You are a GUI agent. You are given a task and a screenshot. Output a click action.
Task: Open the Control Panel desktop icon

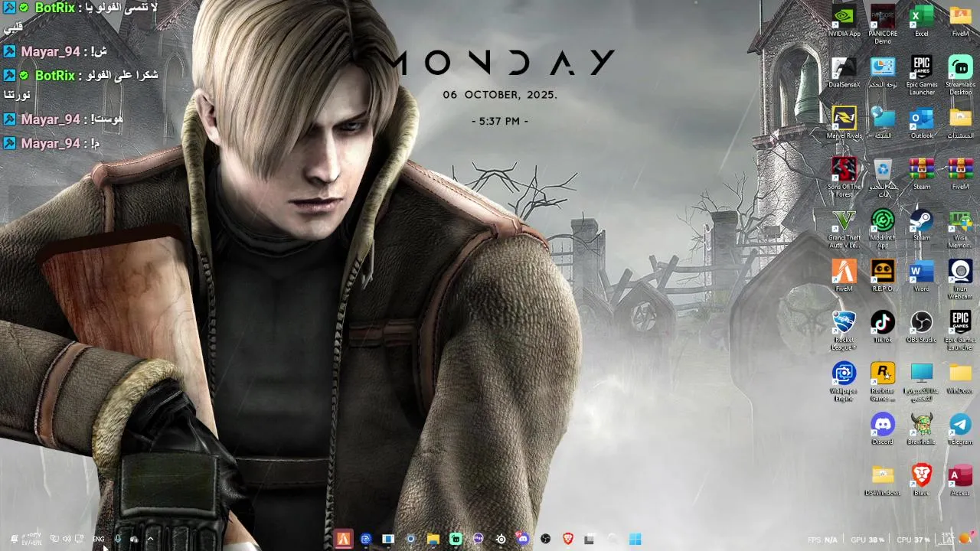[883, 72]
